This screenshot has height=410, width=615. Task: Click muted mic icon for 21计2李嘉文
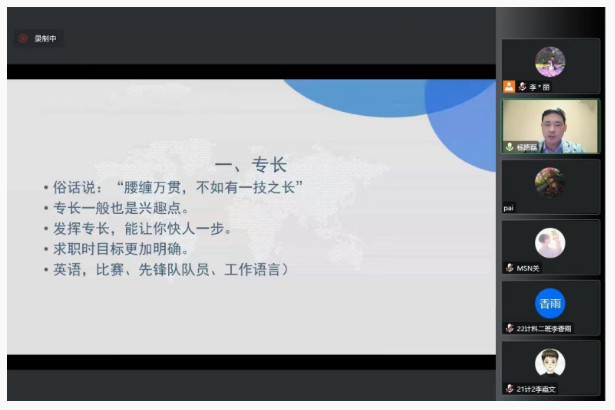(509, 388)
